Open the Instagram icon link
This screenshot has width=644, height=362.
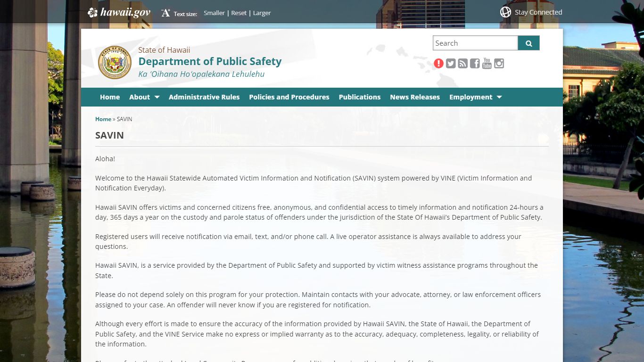499,63
